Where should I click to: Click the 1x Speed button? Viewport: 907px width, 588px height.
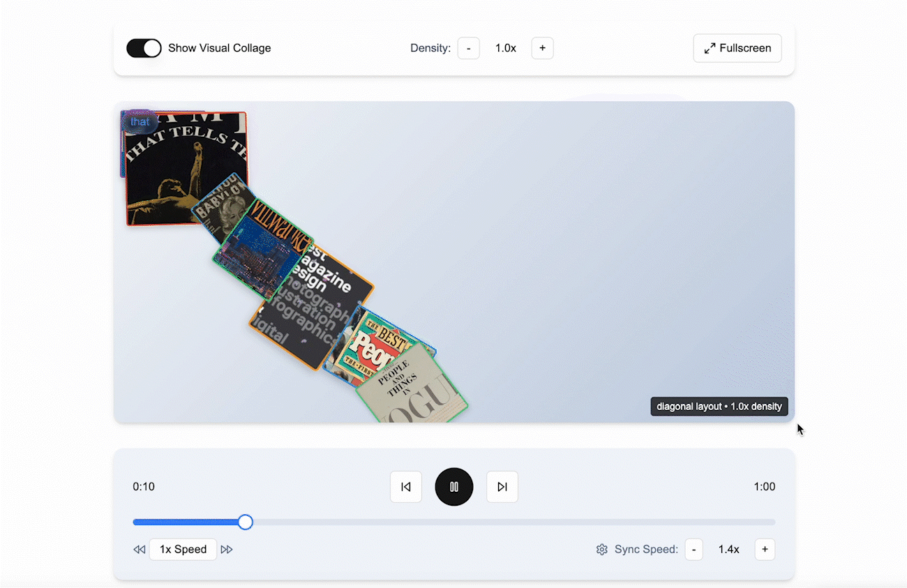183,550
